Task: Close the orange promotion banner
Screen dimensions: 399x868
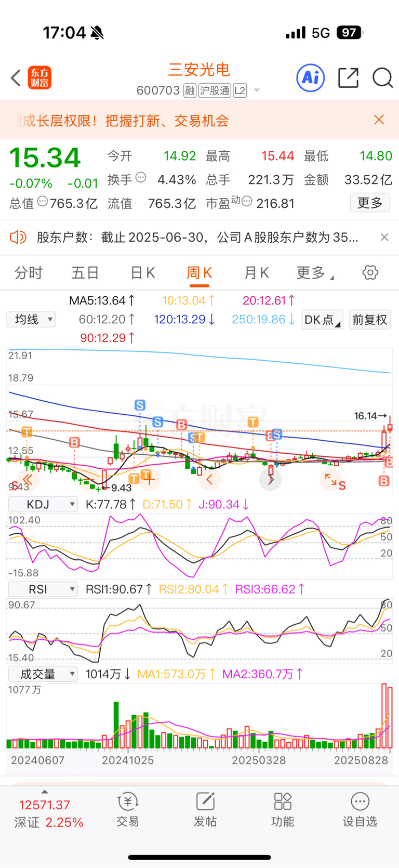Action: (379, 120)
